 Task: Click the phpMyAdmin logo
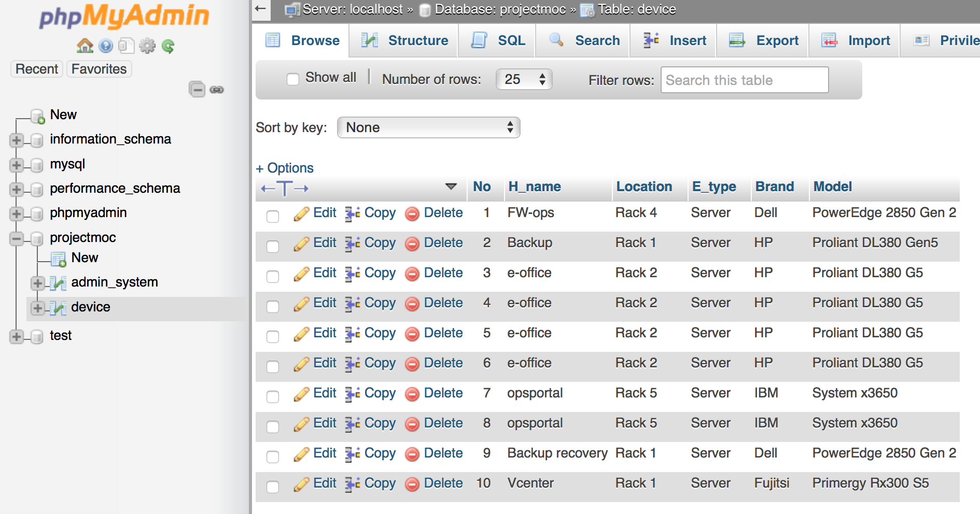124,17
